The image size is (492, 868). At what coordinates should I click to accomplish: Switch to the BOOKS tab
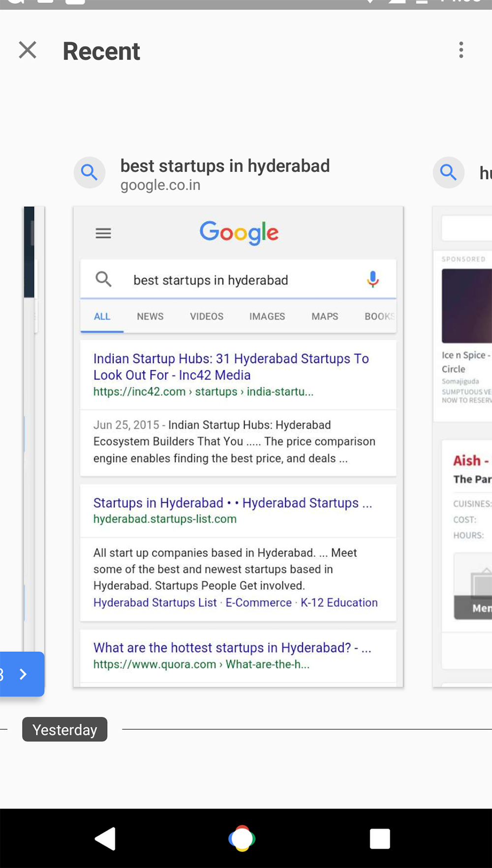point(379,317)
